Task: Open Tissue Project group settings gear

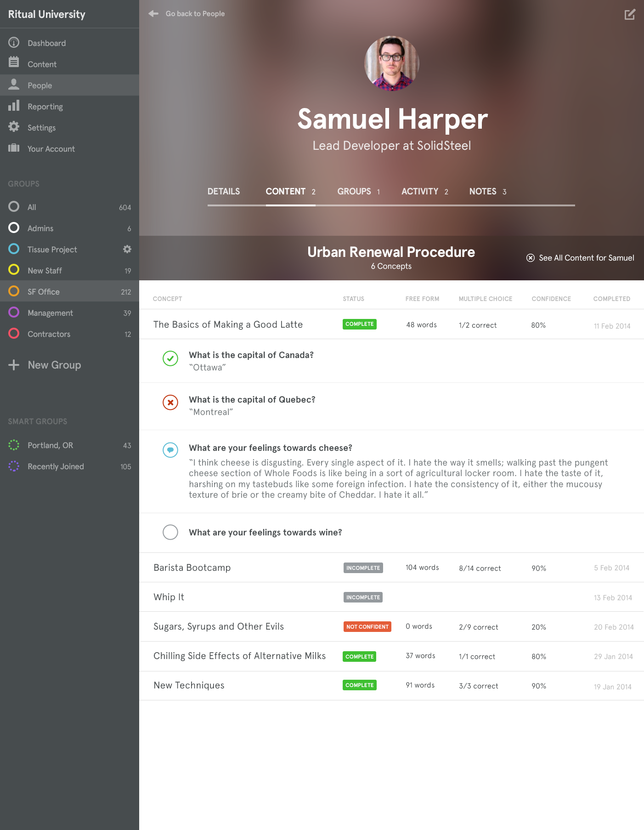Action: point(127,249)
